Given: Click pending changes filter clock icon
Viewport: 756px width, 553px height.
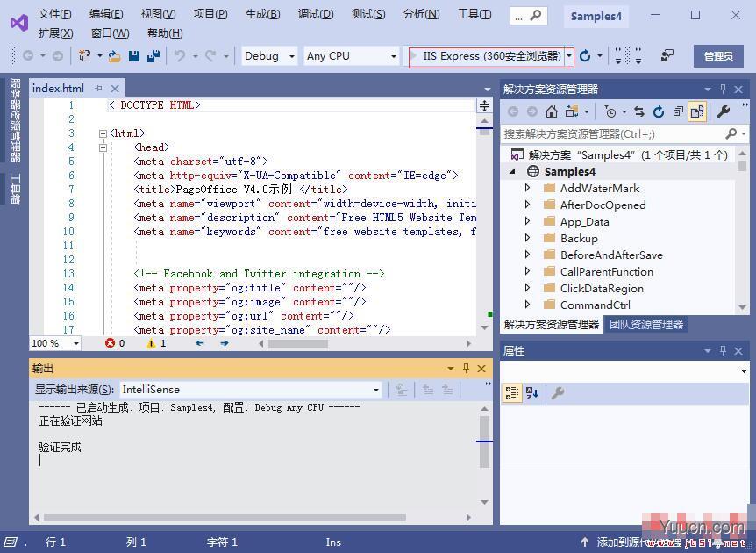Looking at the screenshot, I should [x=610, y=112].
